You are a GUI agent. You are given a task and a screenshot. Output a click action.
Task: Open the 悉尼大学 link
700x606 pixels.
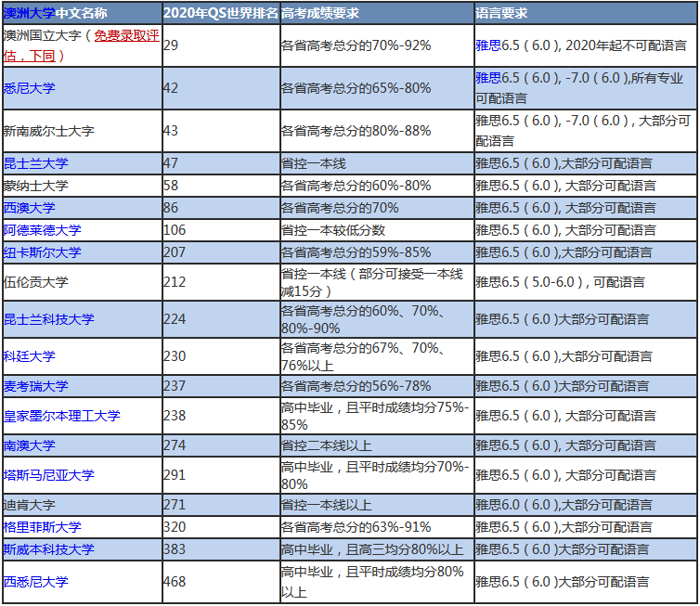[x=29, y=88]
